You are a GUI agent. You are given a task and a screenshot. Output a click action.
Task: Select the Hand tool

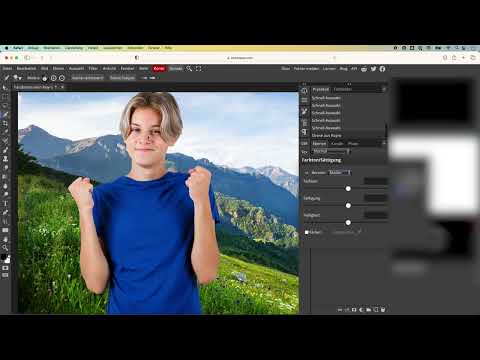pyautogui.click(x=5, y=239)
